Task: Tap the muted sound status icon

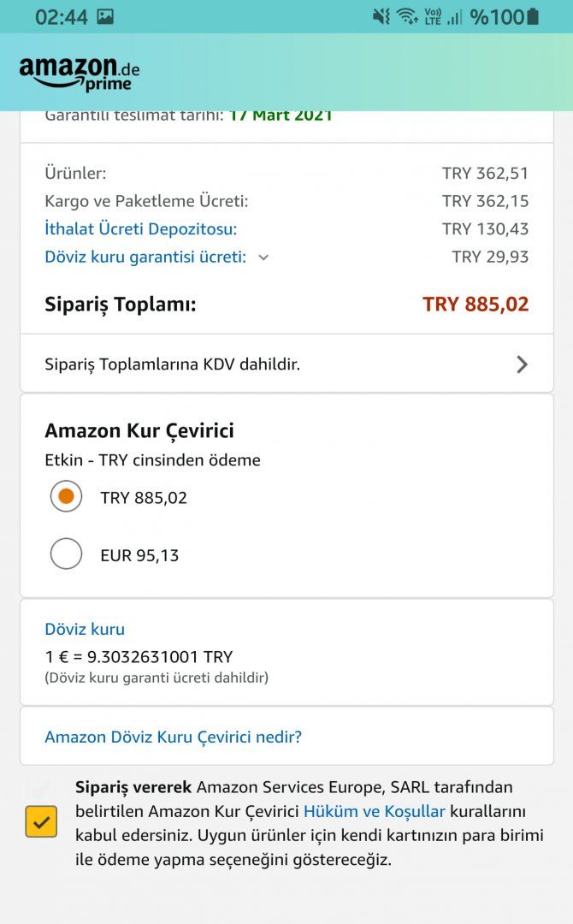Action: pos(381,16)
